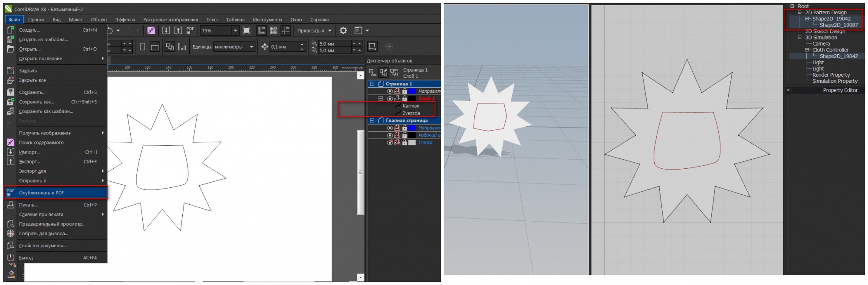Select Shape2D_19087 in scene tree
Screen dimensions: 868x285
pyautogui.click(x=838, y=25)
